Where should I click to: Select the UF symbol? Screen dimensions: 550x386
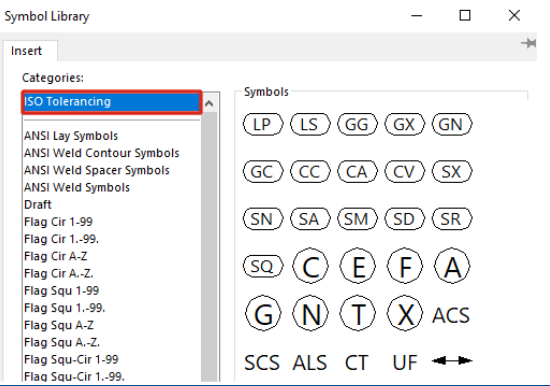pos(405,362)
